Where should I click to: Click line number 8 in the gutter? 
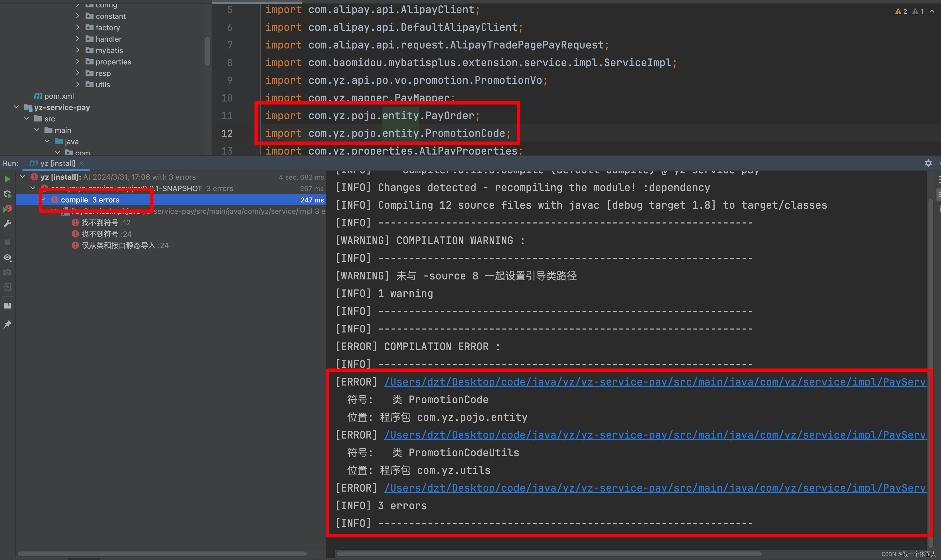(x=229, y=63)
